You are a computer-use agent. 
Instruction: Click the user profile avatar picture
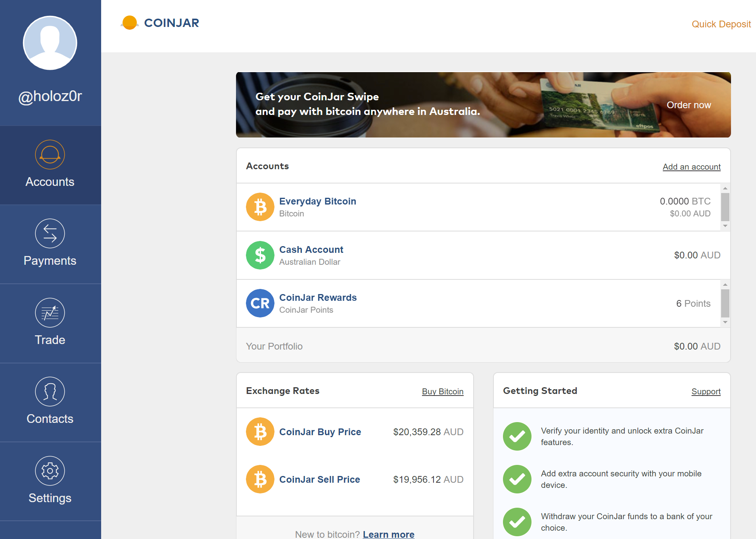click(x=50, y=43)
